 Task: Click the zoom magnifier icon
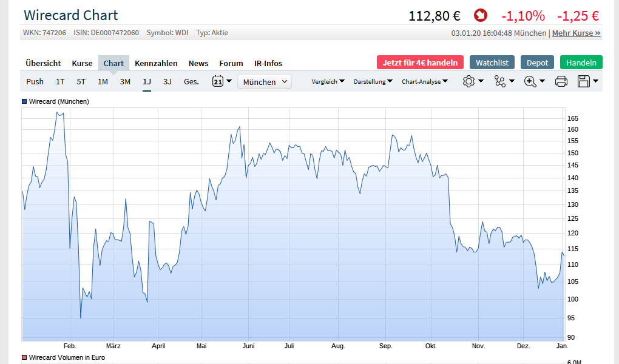(x=530, y=81)
